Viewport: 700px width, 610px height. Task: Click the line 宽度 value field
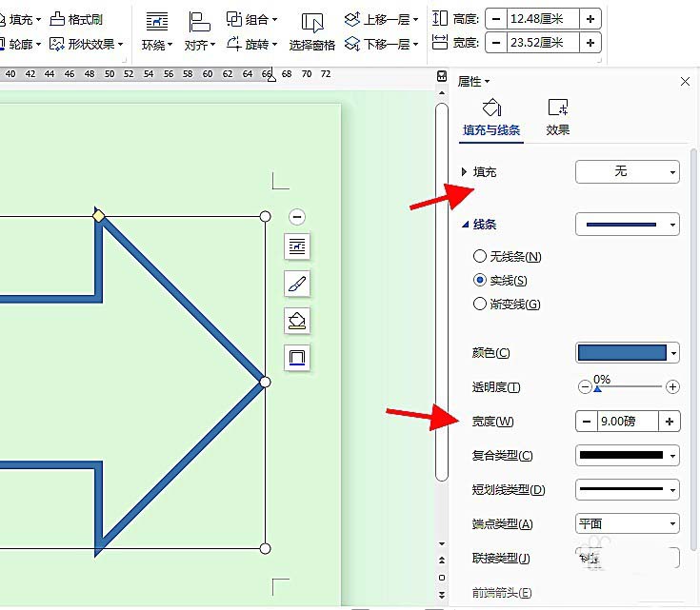[x=628, y=422]
